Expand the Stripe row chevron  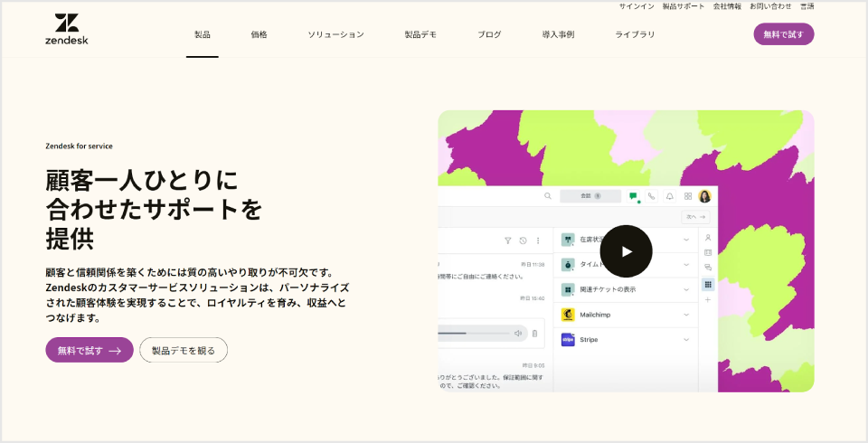tap(686, 339)
